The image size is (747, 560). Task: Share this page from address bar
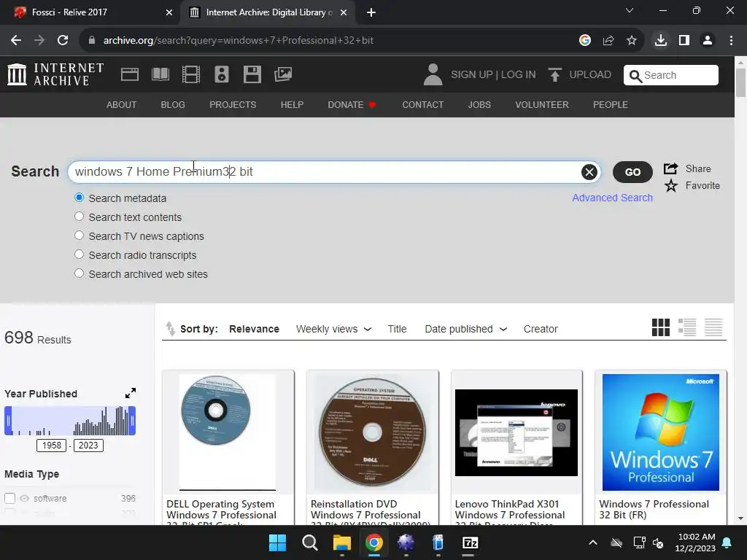[x=608, y=41]
